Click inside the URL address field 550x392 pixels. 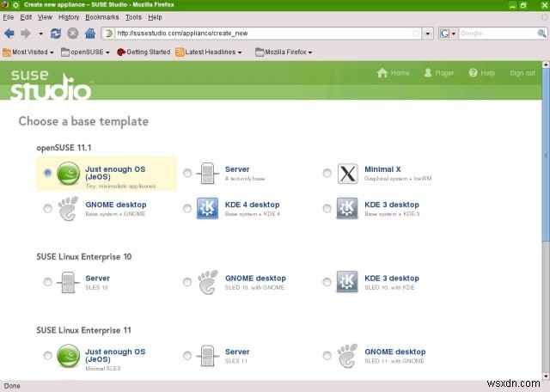pos(263,34)
